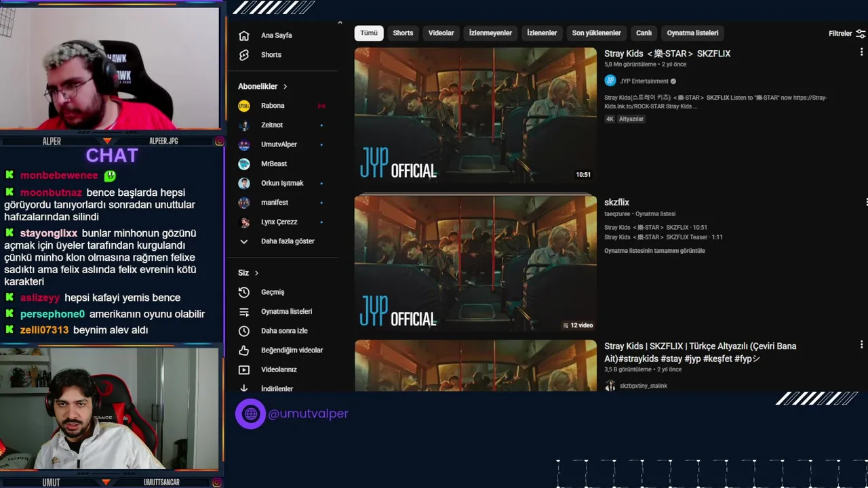Open Orkun Işıtmak channel avatar
868x488 pixels.
click(x=244, y=183)
